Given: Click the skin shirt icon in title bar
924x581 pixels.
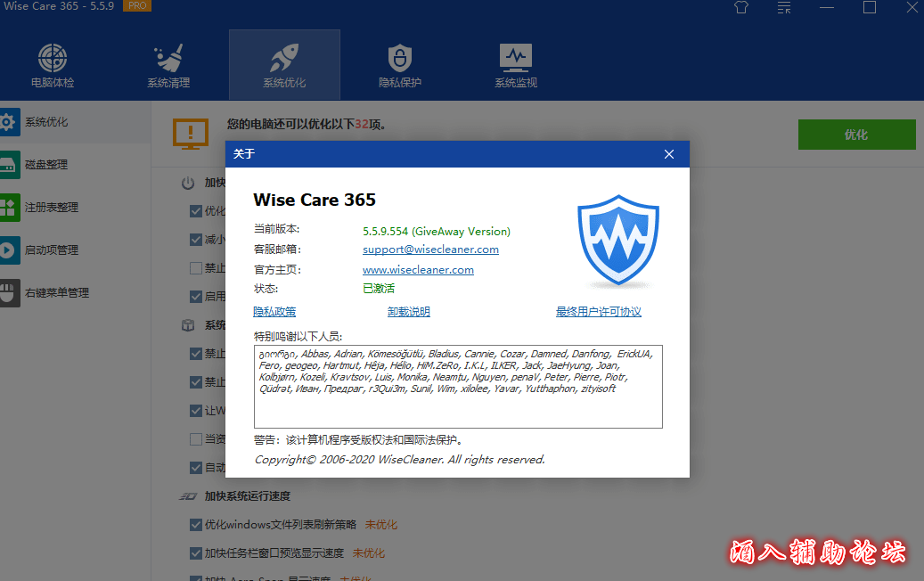Looking at the screenshot, I should pyautogui.click(x=740, y=8).
